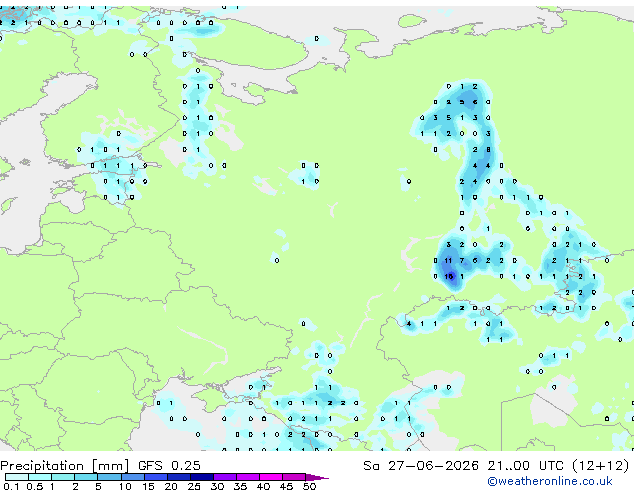
Task: Click the date '27-06-2026' in the footer
Action: 433,465
